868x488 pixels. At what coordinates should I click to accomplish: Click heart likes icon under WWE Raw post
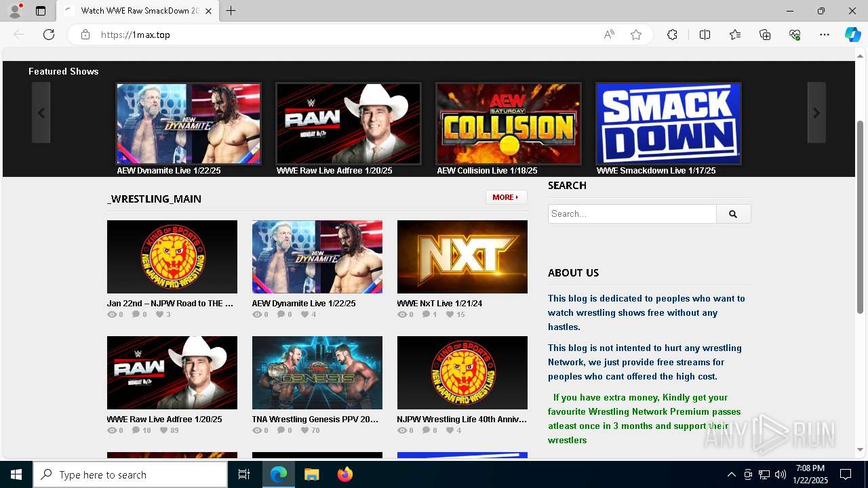(164, 430)
